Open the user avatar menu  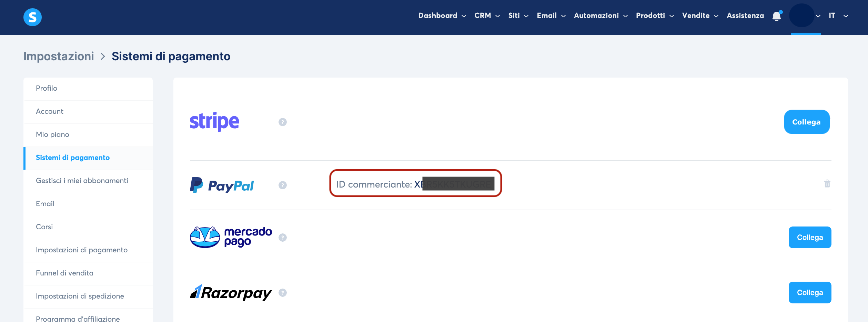(801, 16)
